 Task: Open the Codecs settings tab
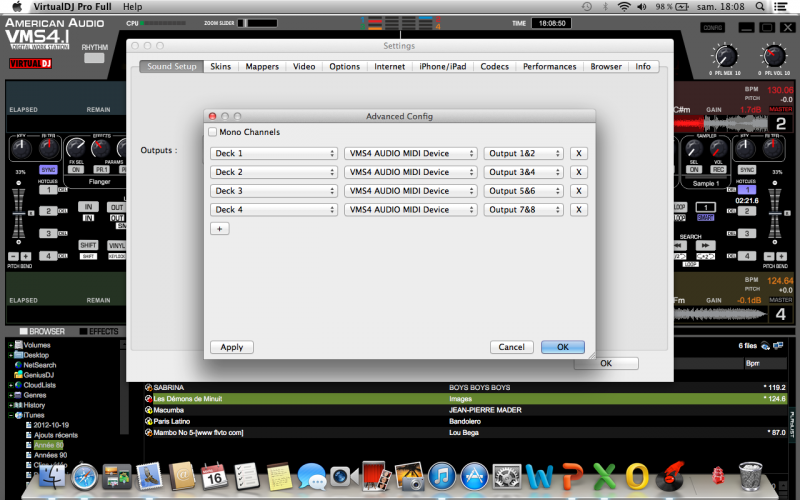pyautogui.click(x=494, y=67)
